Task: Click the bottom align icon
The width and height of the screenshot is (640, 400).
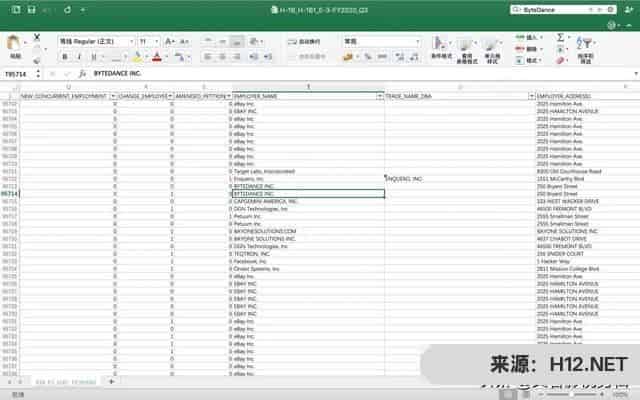Action: pyautogui.click(x=237, y=41)
